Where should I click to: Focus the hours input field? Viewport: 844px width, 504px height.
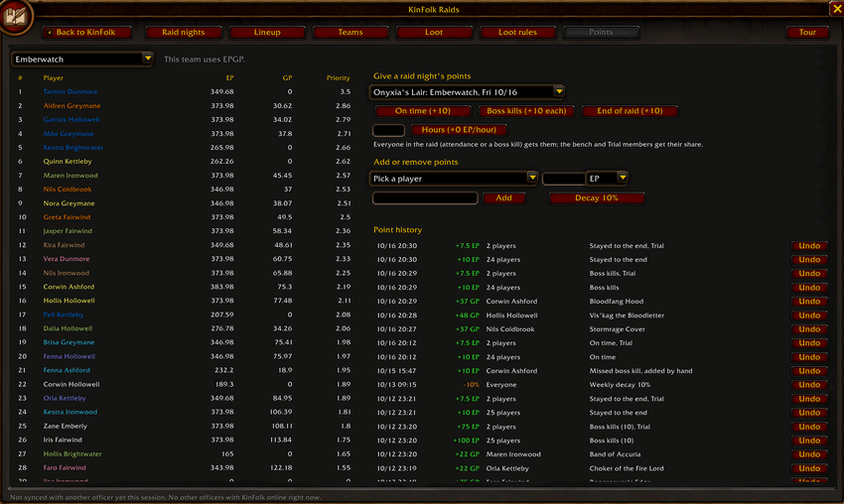388,130
